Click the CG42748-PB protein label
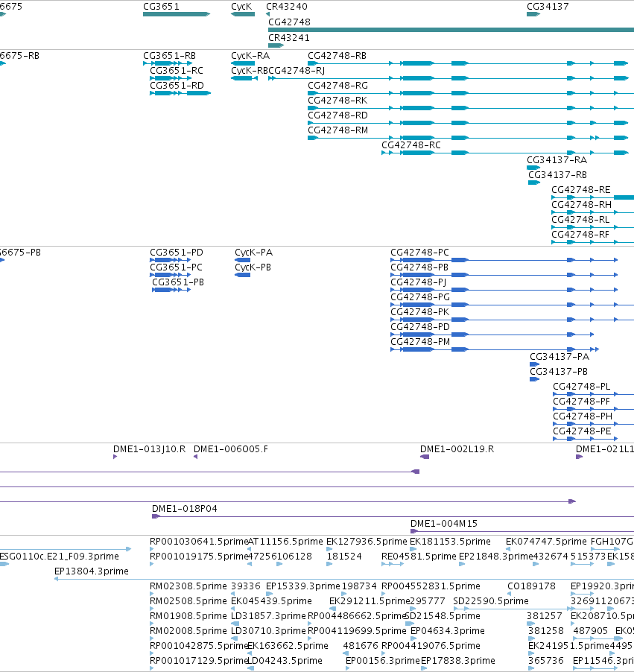The height and width of the screenshot is (672, 634). pyautogui.click(x=419, y=267)
